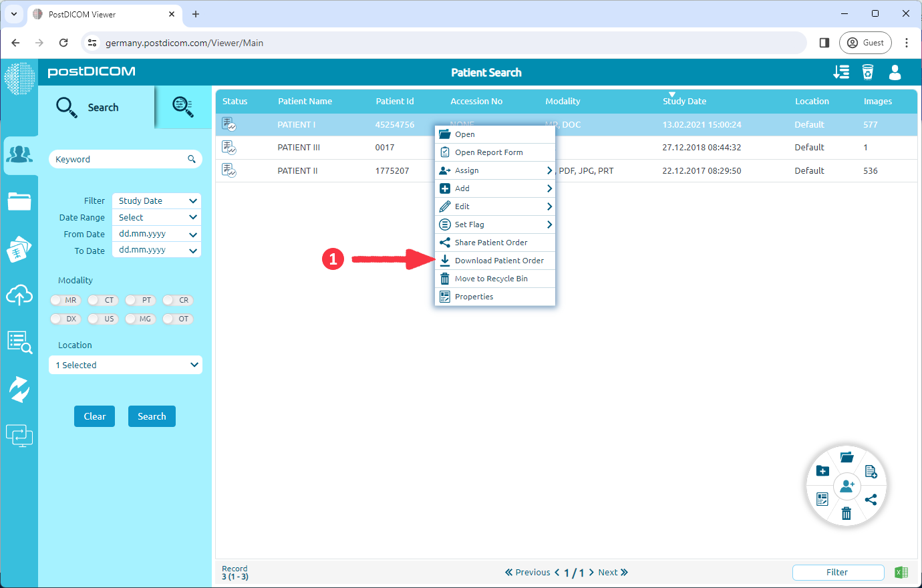Click Next to go to the next page

[x=608, y=572]
